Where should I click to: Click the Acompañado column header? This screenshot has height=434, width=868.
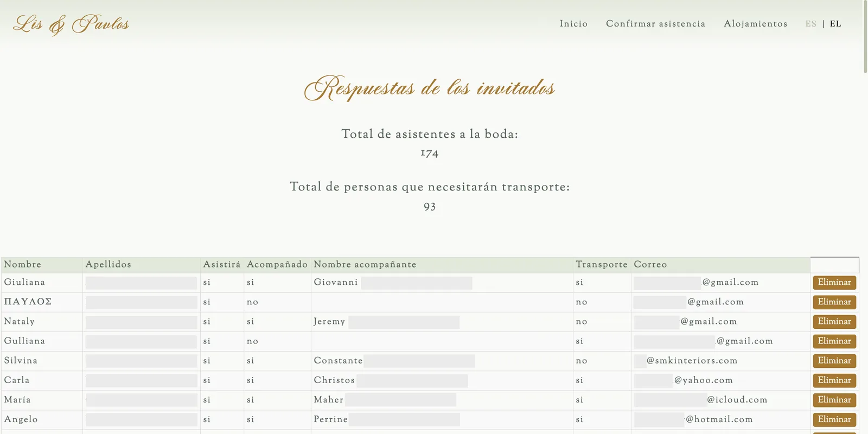point(277,265)
